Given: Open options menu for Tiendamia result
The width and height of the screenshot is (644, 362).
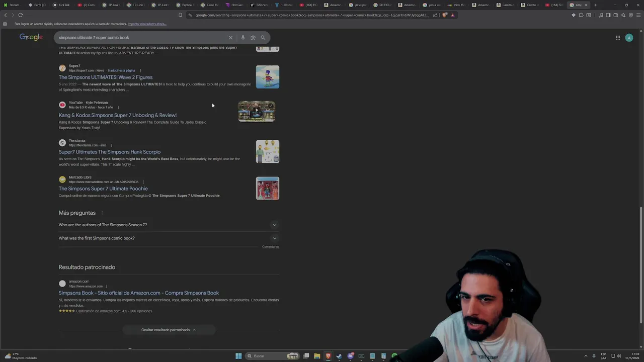Looking at the screenshot, I should pos(111,145).
